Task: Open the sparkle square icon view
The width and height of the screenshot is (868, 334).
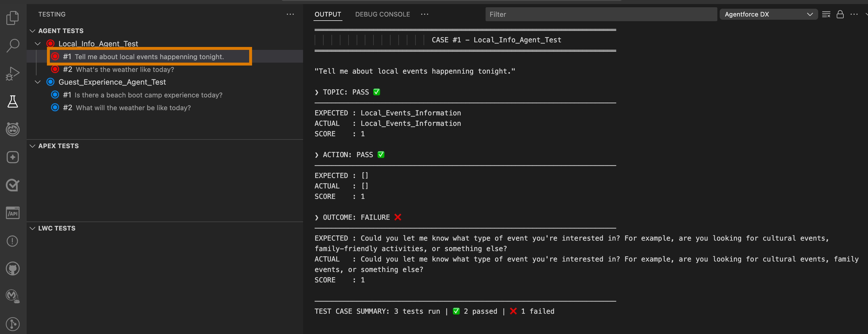Action: [13, 157]
